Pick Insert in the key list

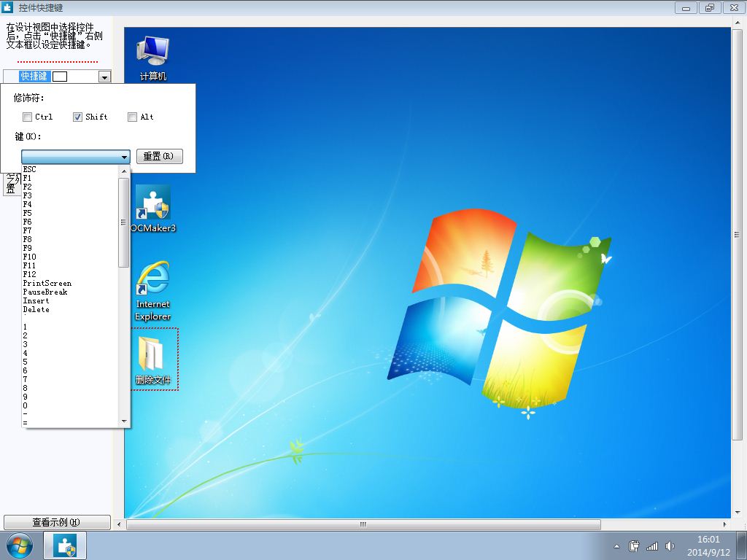pyautogui.click(x=69, y=300)
